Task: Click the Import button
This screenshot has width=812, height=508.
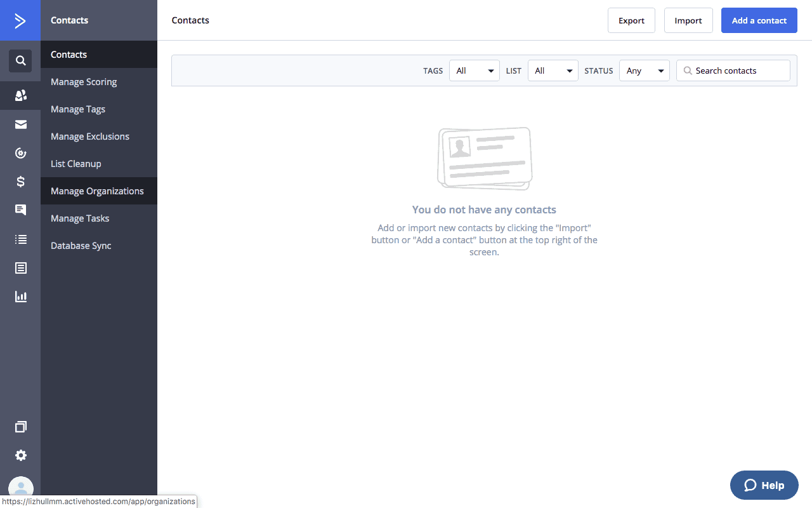Action: point(688,20)
